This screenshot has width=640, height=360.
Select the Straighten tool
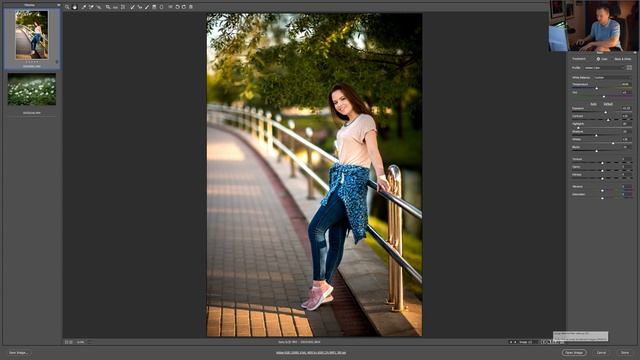coord(116,7)
